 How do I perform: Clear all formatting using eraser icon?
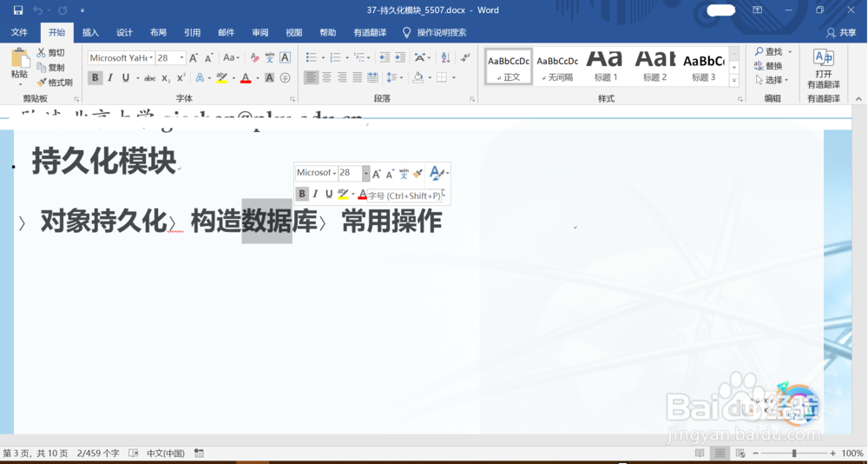pos(254,57)
